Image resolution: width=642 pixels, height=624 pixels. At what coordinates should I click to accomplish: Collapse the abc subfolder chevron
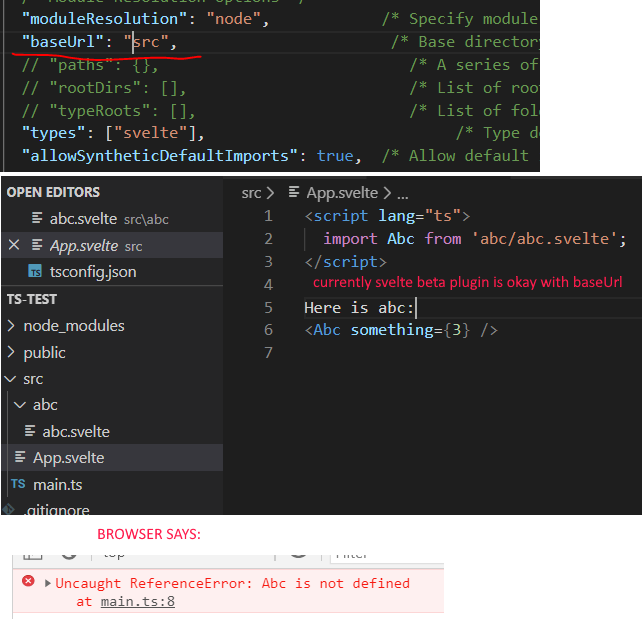[x=20, y=405]
